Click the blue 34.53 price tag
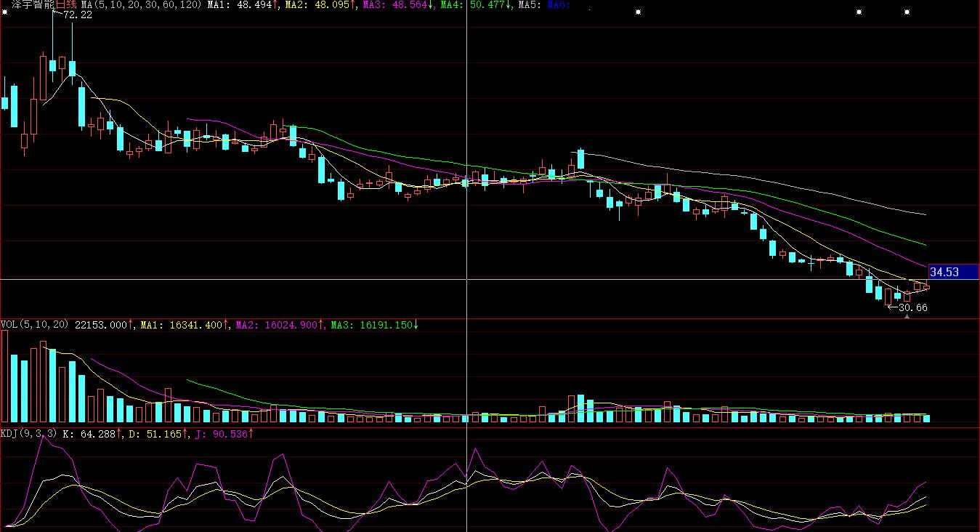The height and width of the screenshot is (532, 980). 952,272
